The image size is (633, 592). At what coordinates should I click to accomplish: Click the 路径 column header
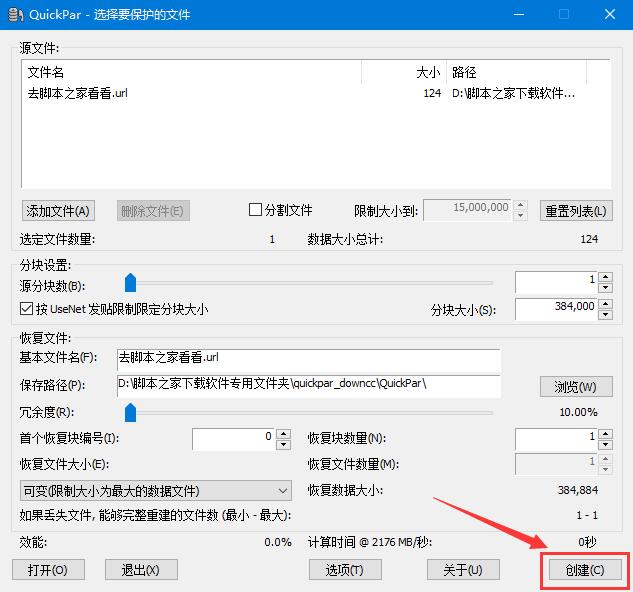[516, 72]
